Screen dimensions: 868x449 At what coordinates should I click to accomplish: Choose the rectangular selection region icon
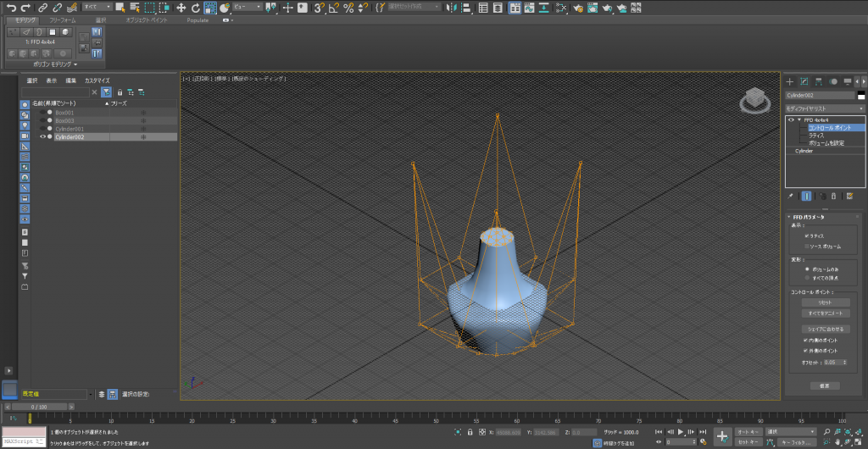pyautogui.click(x=149, y=8)
